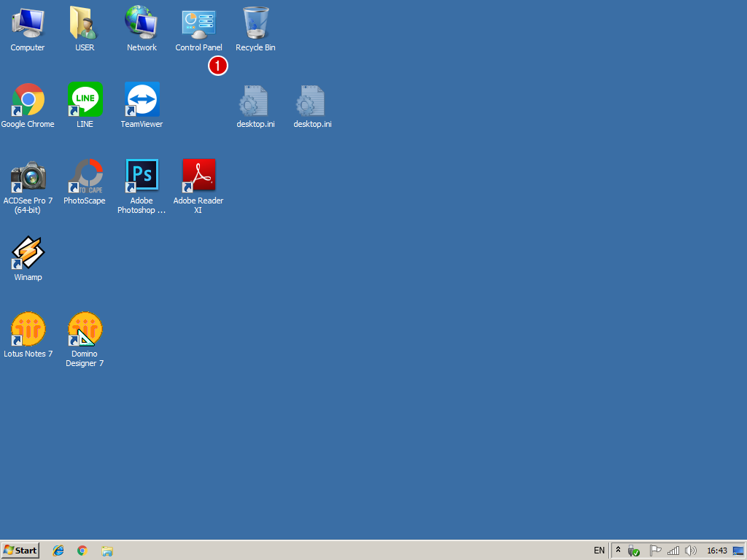The width and height of the screenshot is (747, 560).
Task: Open the Action Center flag icon
Action: 655,551
